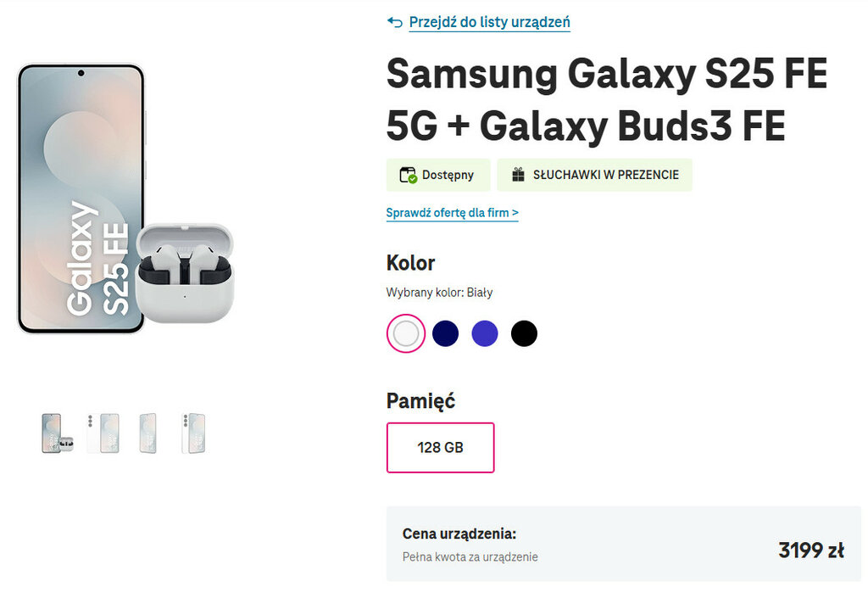Pick the bright blue color swatch
868x598 pixels.
click(x=485, y=333)
